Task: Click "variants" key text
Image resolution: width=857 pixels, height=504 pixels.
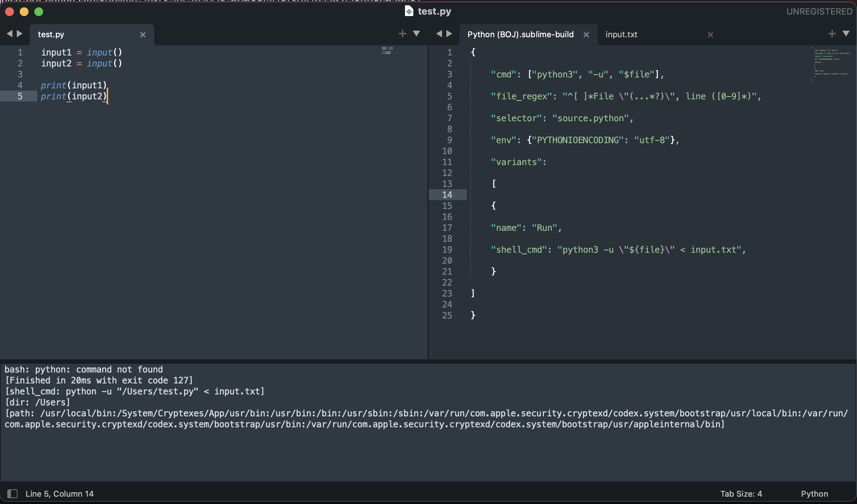Action: tap(516, 162)
